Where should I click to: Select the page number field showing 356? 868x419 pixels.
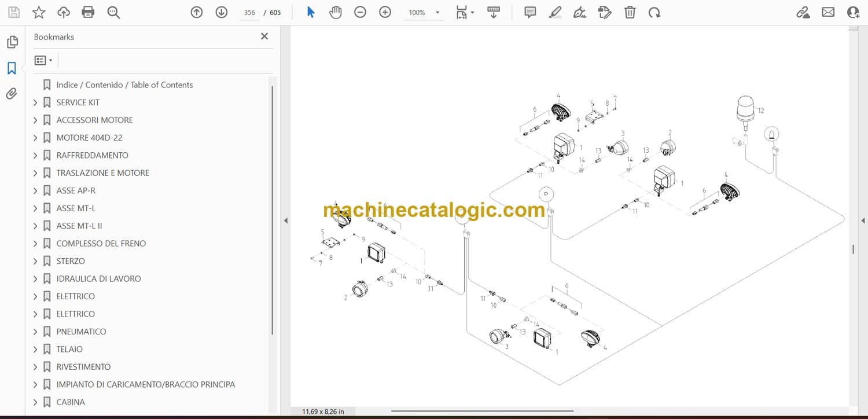249,12
